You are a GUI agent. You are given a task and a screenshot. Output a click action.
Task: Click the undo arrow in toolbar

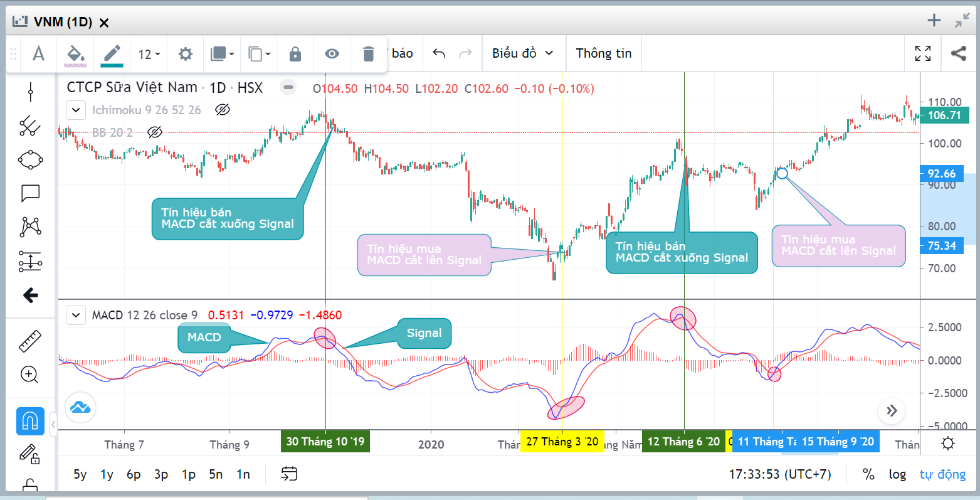439,53
